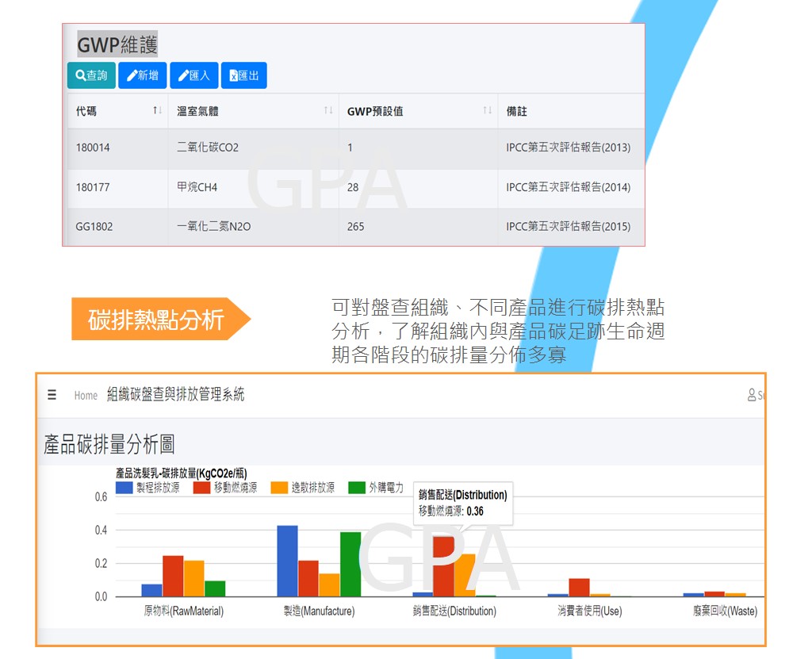The height and width of the screenshot is (659, 812).
Task: Click the user profile icon
Action: click(x=752, y=395)
